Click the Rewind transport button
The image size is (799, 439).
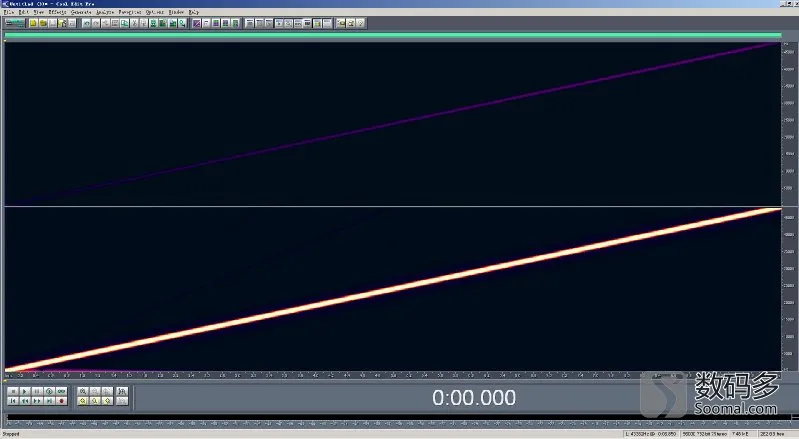point(25,401)
